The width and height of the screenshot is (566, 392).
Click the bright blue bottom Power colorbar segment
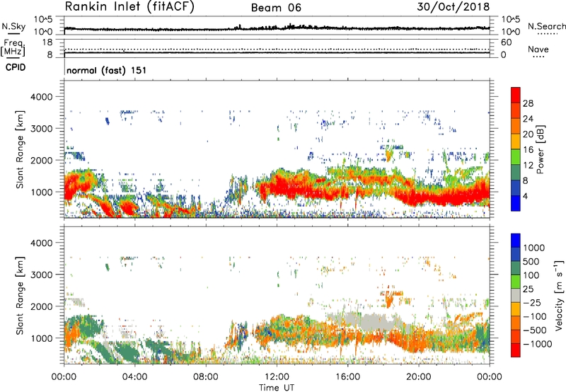tap(516, 203)
